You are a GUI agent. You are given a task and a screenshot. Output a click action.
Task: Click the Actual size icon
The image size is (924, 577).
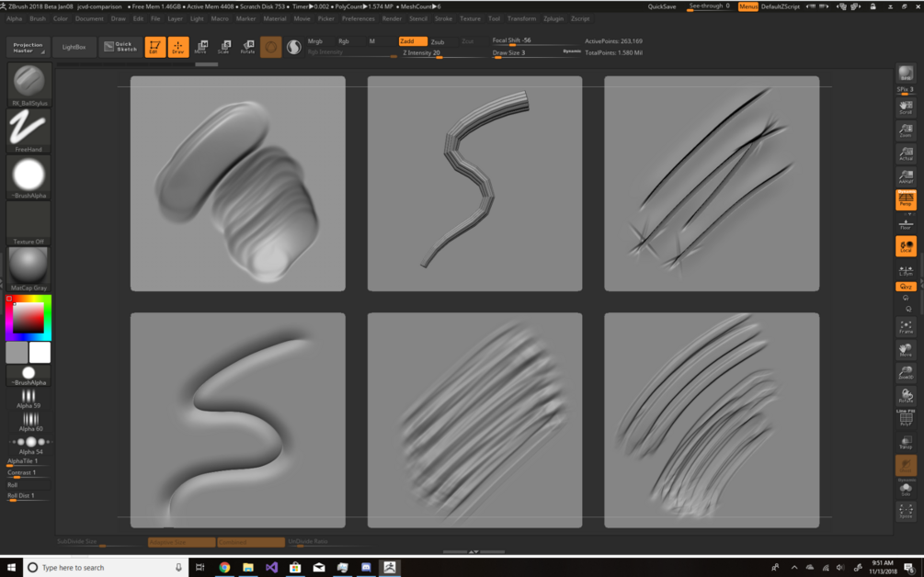coord(906,153)
